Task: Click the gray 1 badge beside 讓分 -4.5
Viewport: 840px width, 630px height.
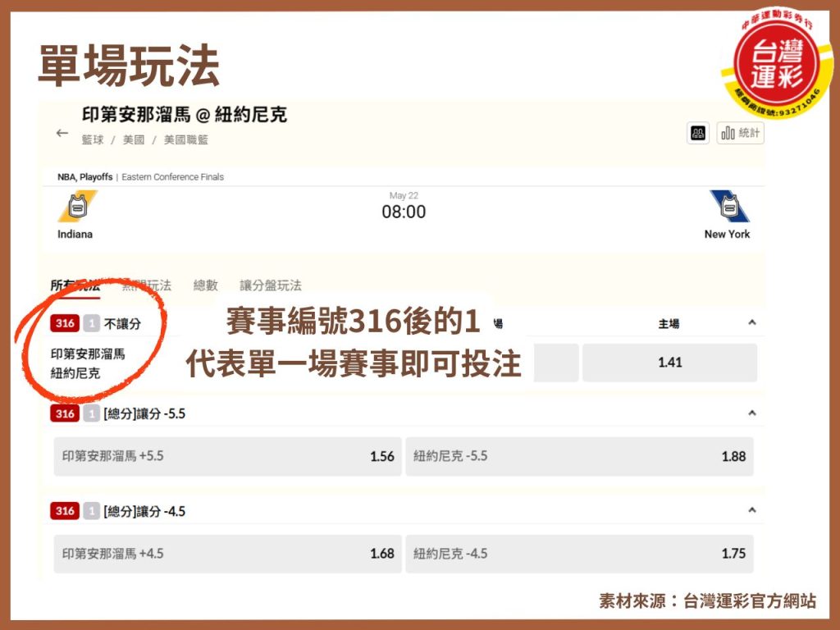Action: click(x=92, y=510)
